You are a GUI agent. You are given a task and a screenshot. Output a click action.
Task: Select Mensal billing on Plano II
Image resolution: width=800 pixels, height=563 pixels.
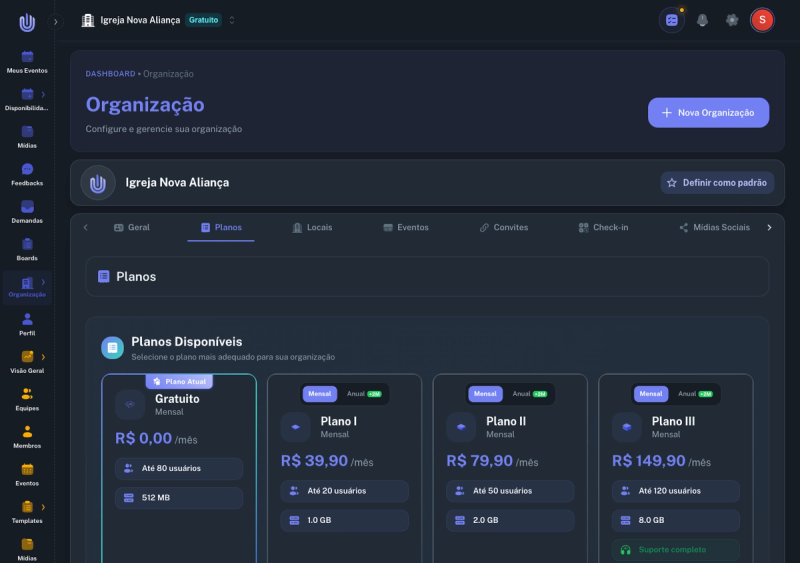tap(485, 394)
